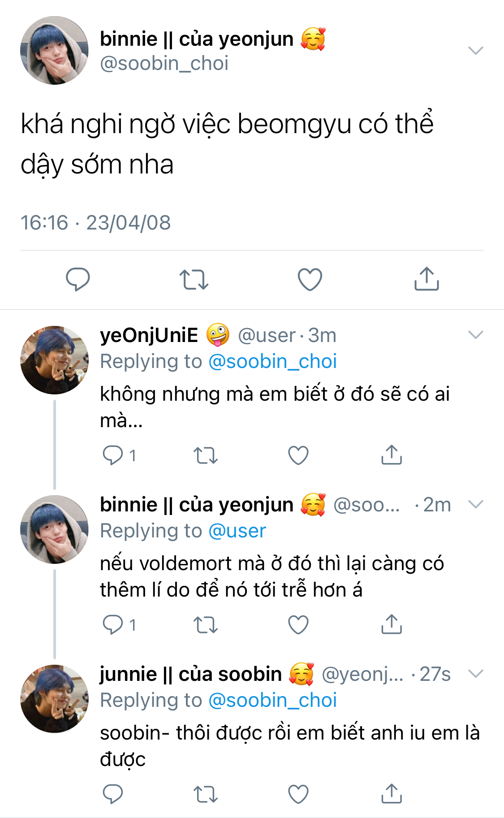Like the main tweet about beomgyu
This screenshot has width=504, height=818.
310,279
